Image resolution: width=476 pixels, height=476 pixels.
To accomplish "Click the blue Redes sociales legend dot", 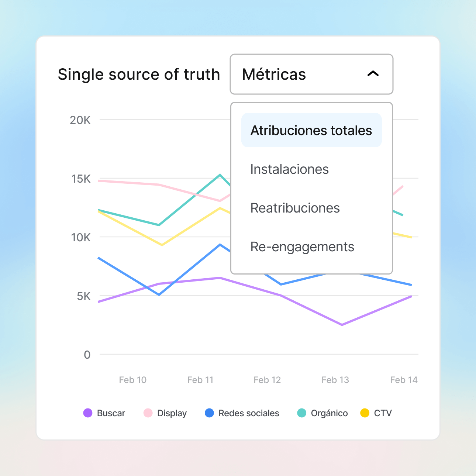I will point(209,413).
